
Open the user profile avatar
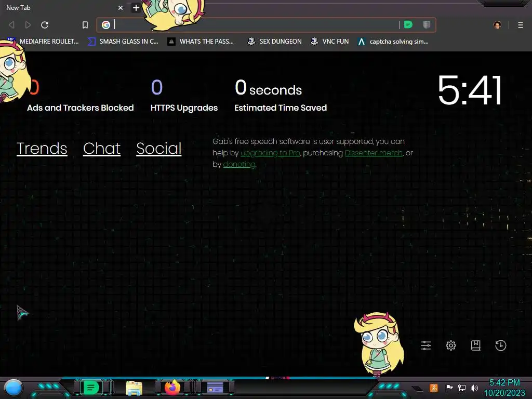click(497, 25)
